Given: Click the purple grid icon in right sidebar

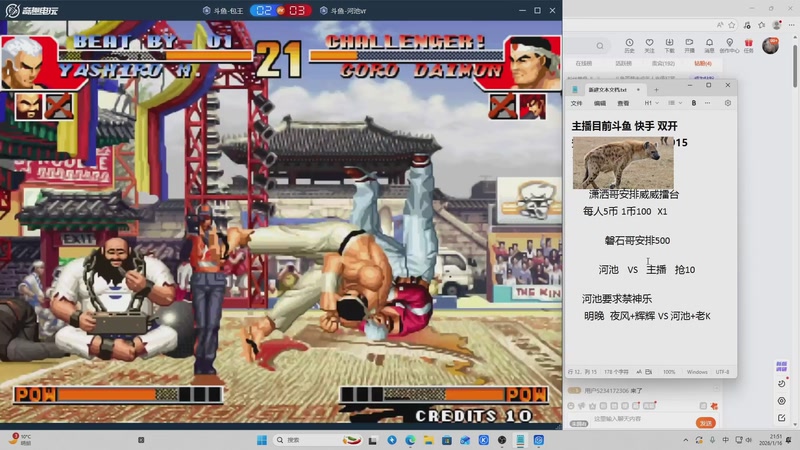Looking at the screenshot, I should 781,366.
